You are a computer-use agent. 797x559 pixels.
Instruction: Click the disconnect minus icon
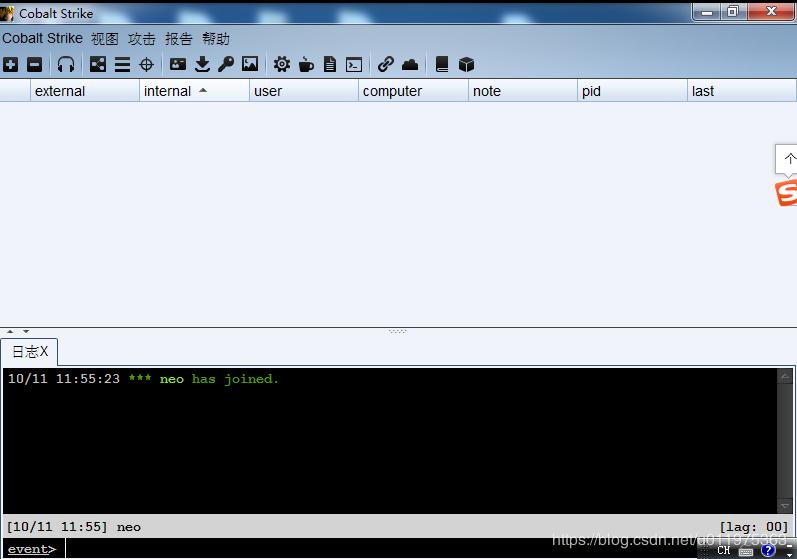34,64
